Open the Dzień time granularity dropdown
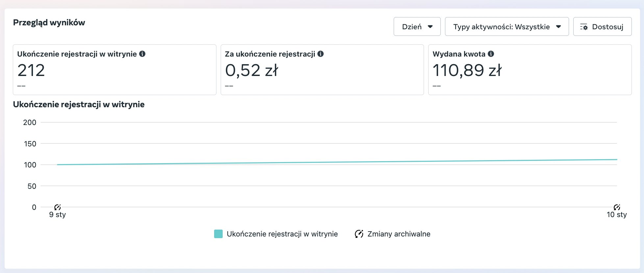This screenshot has width=644, height=273. 417,27
